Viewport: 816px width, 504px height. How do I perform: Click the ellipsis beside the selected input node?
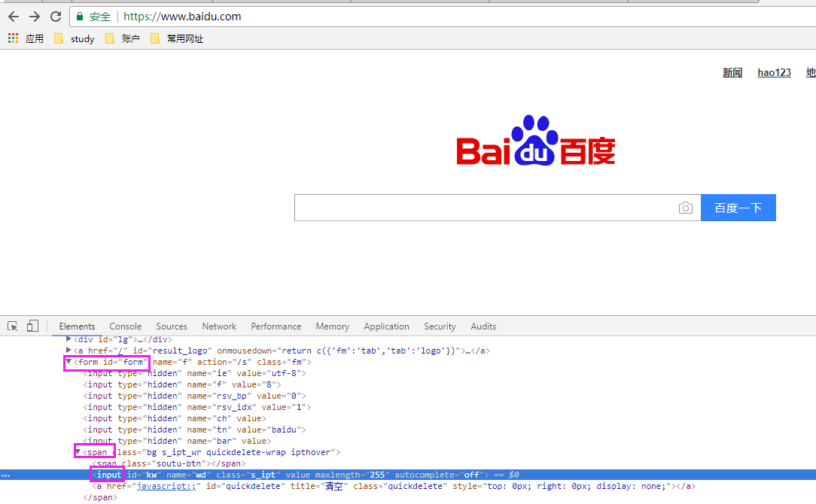tap(5, 475)
